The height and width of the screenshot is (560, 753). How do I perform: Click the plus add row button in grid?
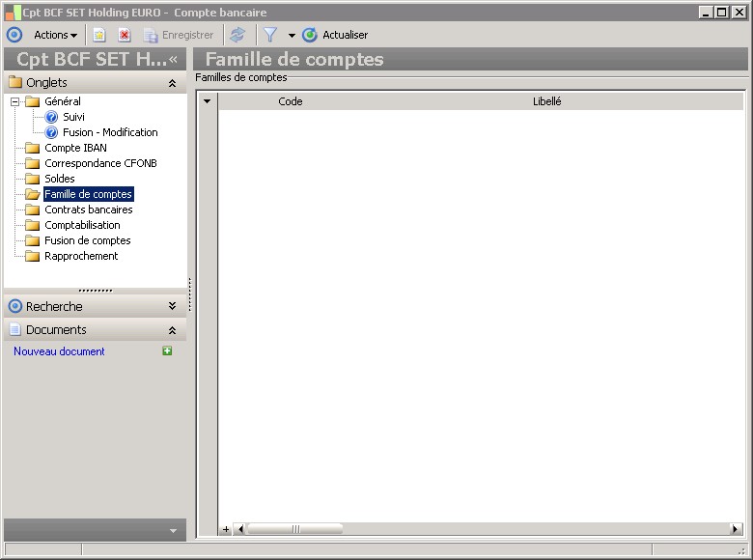click(x=226, y=529)
